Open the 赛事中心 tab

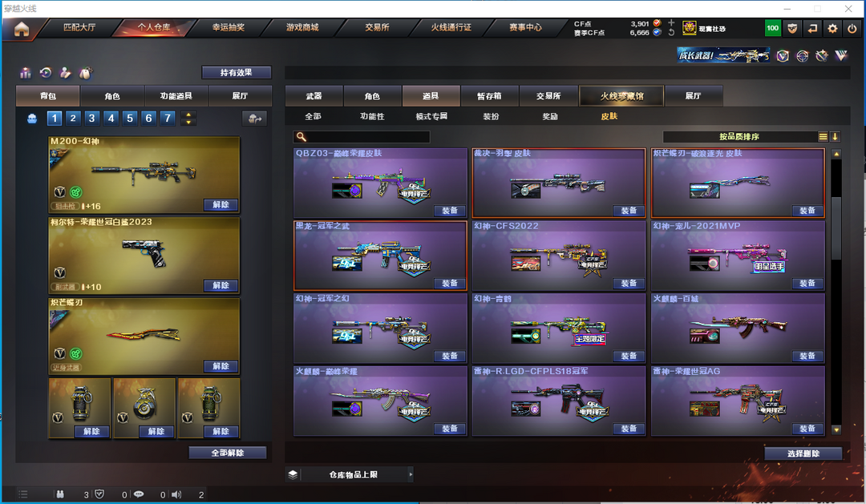tap(525, 27)
